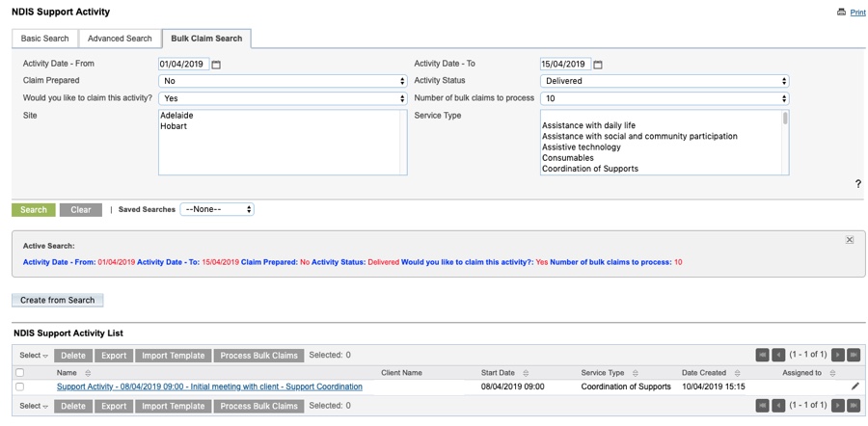868x426 pixels.
Task: Select Coordination of Supports in Service Type list
Action: [590, 169]
